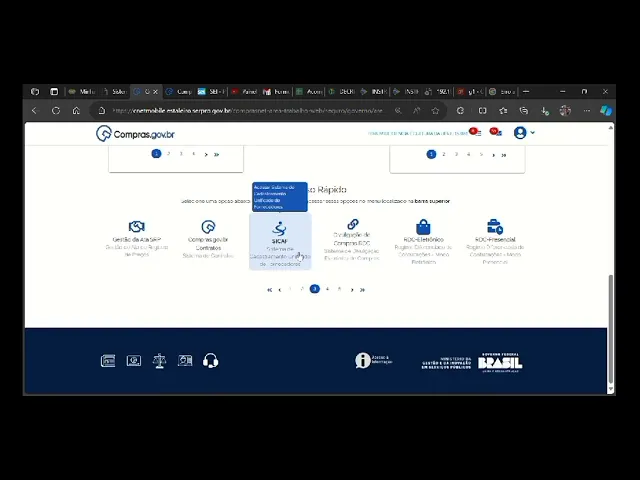Select page 2 in upper left card pagination
This screenshot has height=480, width=640.
[169, 154]
